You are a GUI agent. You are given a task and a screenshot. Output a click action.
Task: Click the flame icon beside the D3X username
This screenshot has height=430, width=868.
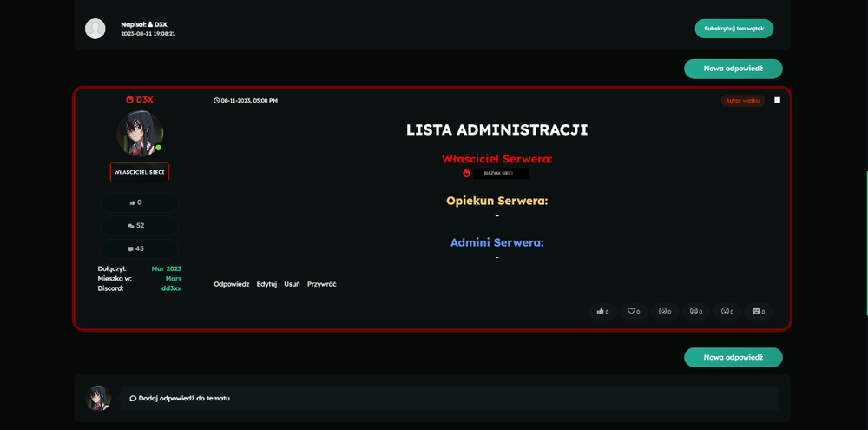pos(129,100)
